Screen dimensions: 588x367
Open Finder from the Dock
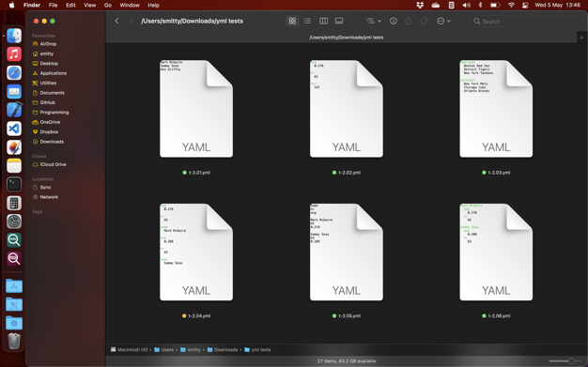(x=14, y=36)
